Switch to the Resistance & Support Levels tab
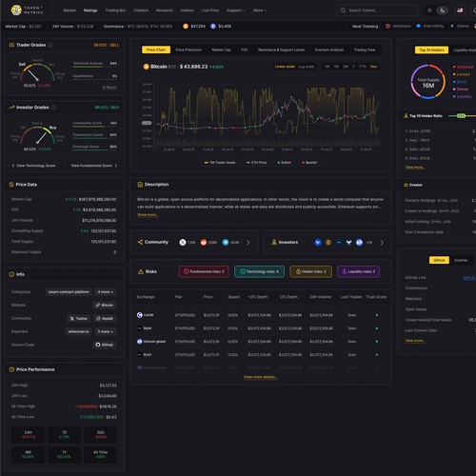The image size is (476, 476). point(281,50)
